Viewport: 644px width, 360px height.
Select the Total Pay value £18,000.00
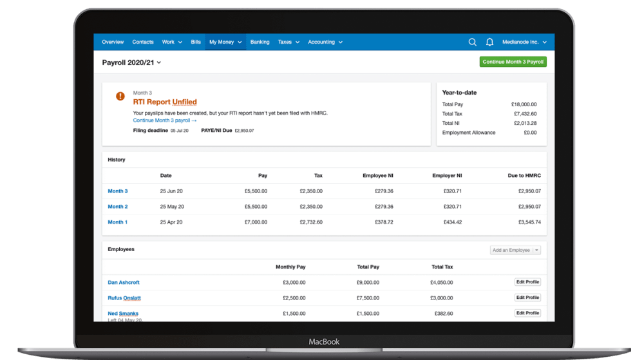(524, 104)
